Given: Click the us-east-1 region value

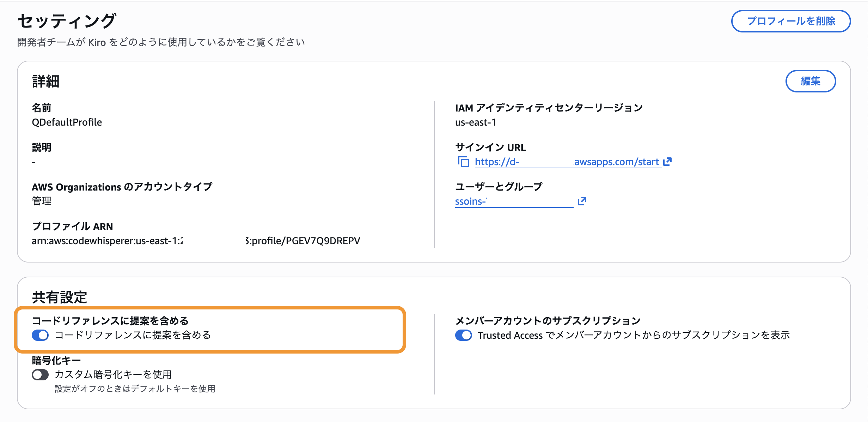Looking at the screenshot, I should [x=475, y=122].
